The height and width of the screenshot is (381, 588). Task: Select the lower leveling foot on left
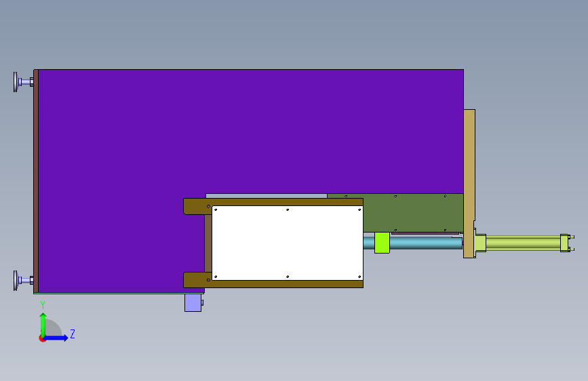(23, 280)
